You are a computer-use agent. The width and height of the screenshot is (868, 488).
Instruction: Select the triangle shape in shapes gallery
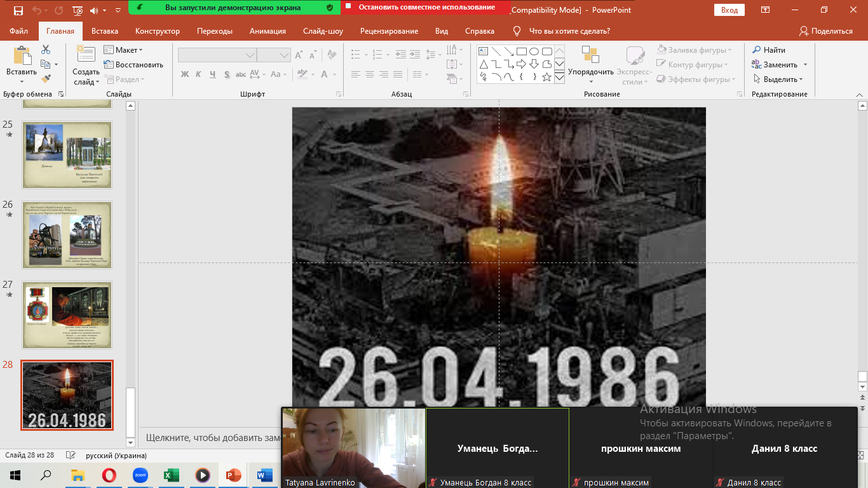point(483,64)
